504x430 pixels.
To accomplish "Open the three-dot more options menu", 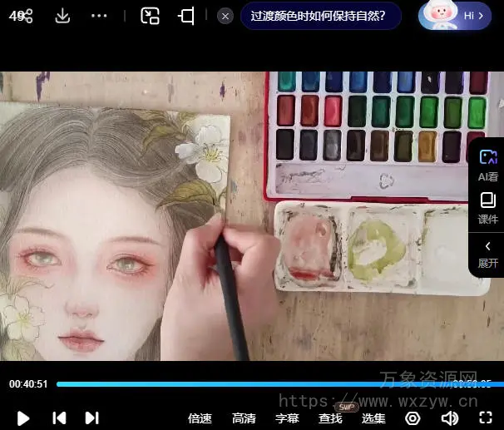I will (x=99, y=16).
